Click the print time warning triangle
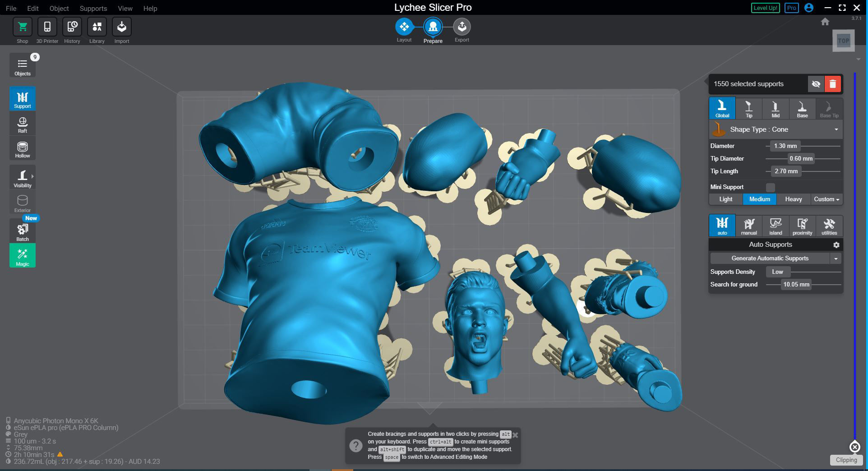The height and width of the screenshot is (471, 868). (60, 455)
